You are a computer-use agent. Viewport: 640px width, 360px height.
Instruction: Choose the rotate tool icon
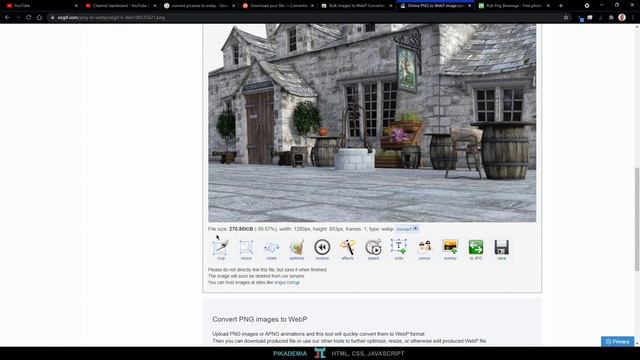[271, 250]
